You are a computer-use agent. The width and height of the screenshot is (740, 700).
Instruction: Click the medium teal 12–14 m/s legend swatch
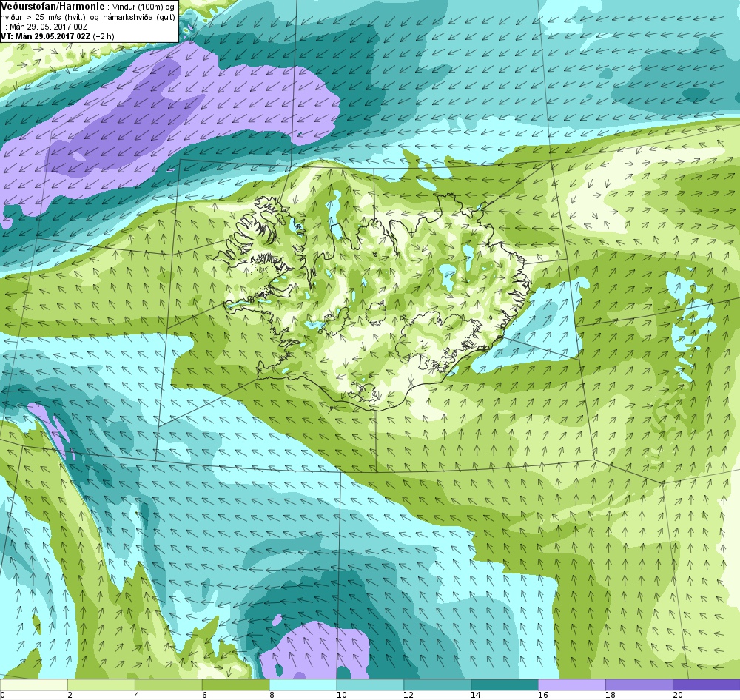click(437, 684)
